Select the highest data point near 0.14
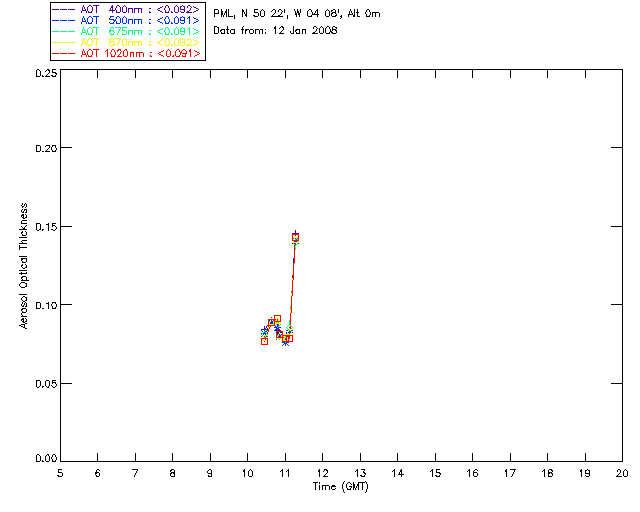The image size is (640, 512). point(296,237)
